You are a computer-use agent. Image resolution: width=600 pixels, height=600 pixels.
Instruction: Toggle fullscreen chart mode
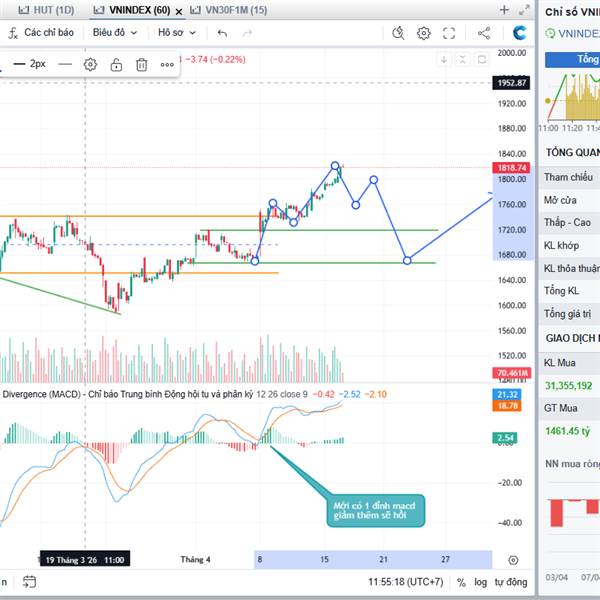coord(449,33)
